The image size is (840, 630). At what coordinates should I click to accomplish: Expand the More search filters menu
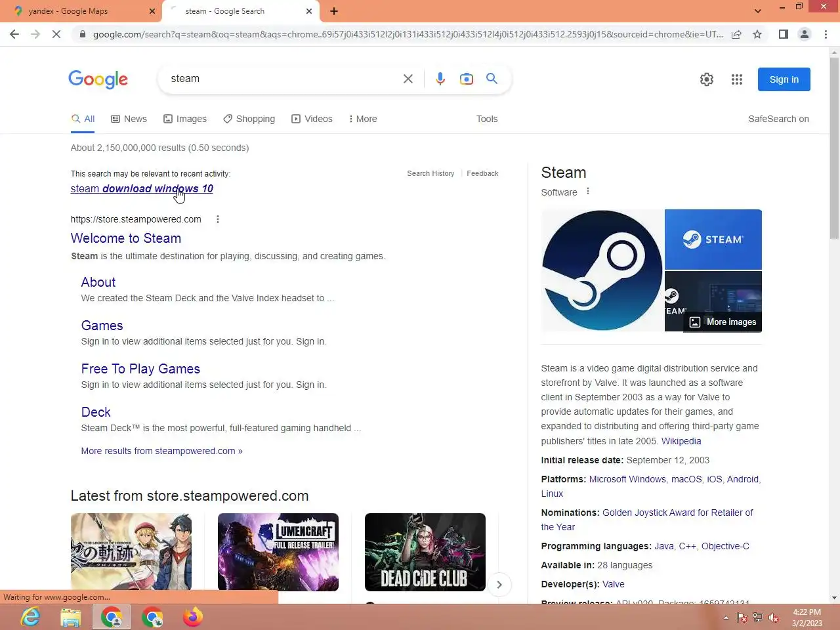[362, 119]
